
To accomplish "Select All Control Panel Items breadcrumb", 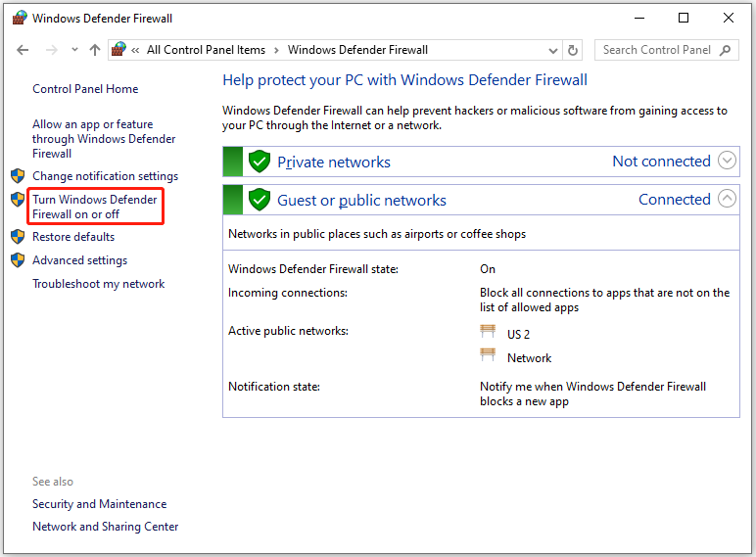I will click(x=204, y=50).
